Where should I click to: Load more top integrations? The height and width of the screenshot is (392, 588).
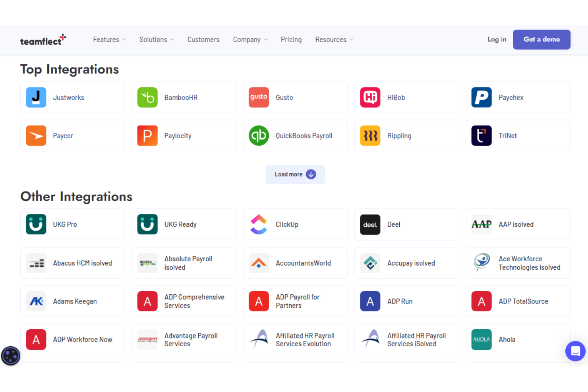tap(295, 174)
